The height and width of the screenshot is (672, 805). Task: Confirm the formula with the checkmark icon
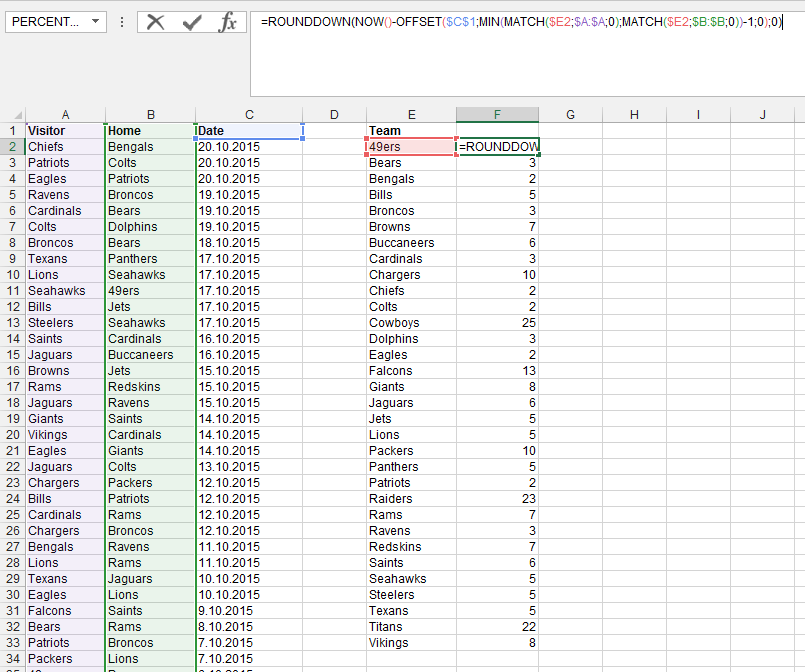(x=192, y=22)
